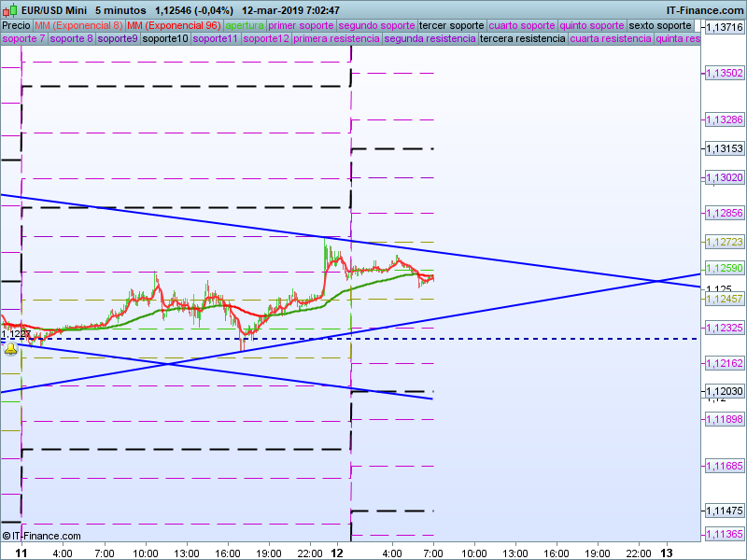Viewport: 747px width, 560px height.
Task: Click the EUR/USD Mini instrument title
Action: click(54, 10)
